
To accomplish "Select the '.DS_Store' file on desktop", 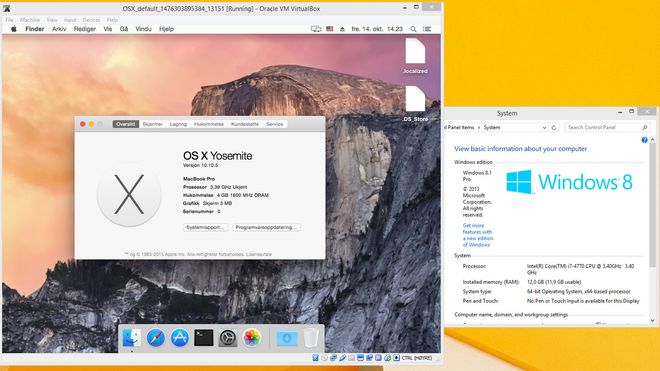I will pyautogui.click(x=415, y=104).
